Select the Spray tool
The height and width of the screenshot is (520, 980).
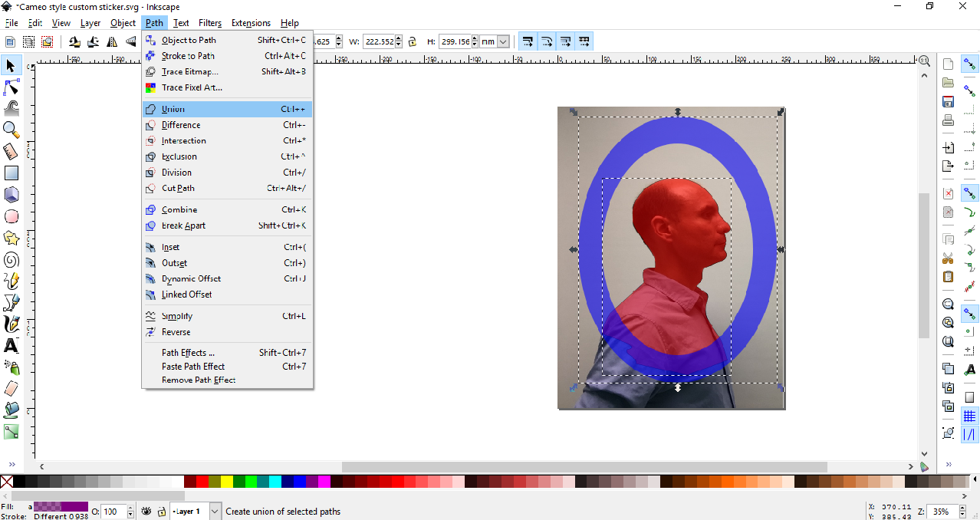pos(11,367)
